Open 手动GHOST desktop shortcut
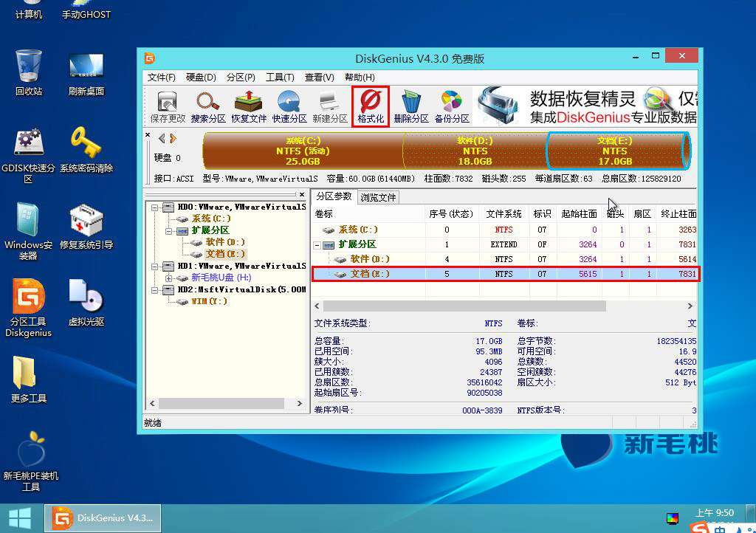Screen dimensions: 756x533 (x=86, y=10)
